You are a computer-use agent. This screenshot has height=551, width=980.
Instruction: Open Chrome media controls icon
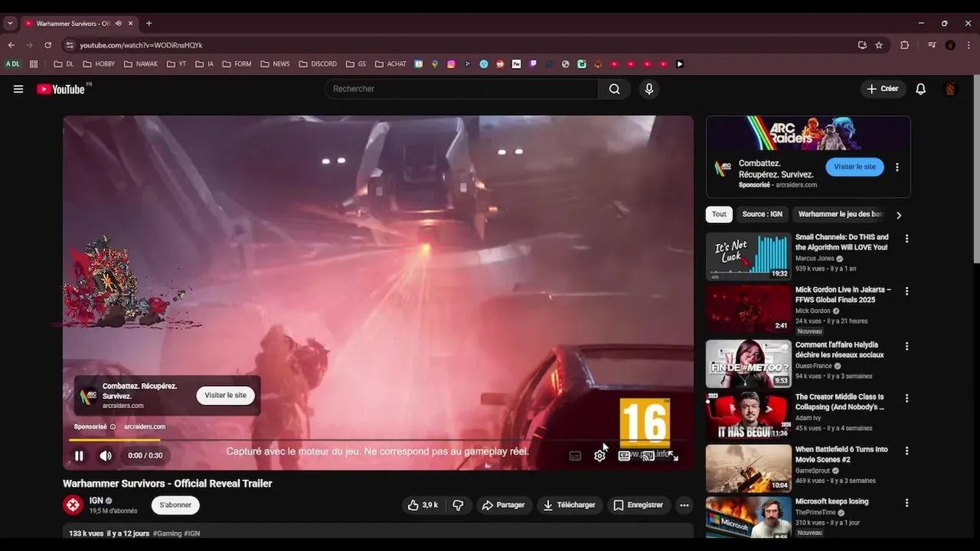pos(932,45)
